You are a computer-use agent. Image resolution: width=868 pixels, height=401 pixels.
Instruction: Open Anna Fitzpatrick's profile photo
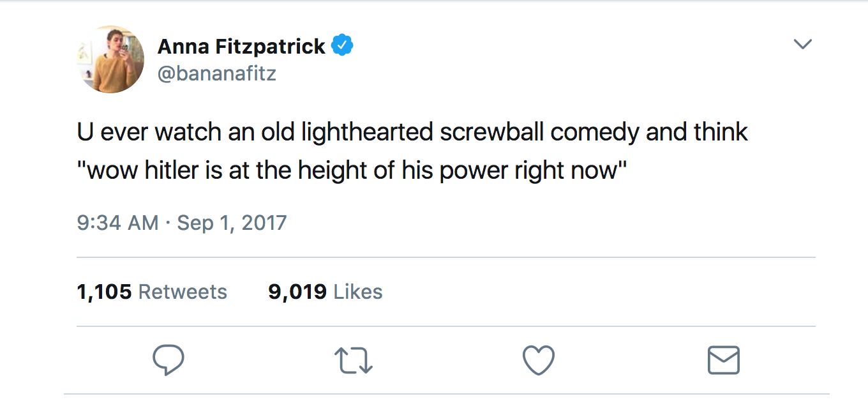click(x=112, y=60)
